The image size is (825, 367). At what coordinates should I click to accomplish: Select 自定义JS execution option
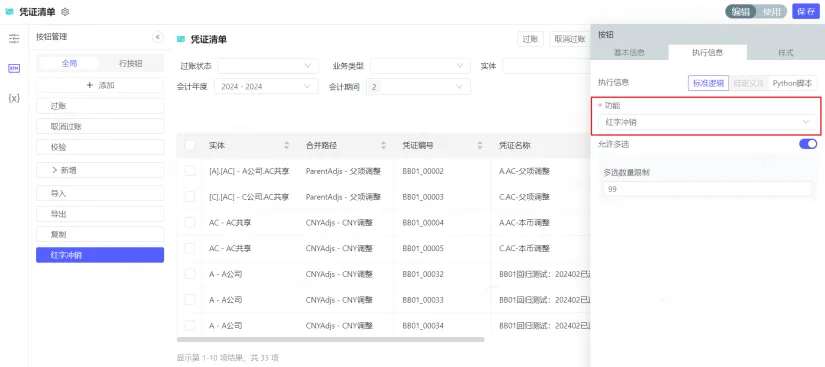pyautogui.click(x=748, y=83)
